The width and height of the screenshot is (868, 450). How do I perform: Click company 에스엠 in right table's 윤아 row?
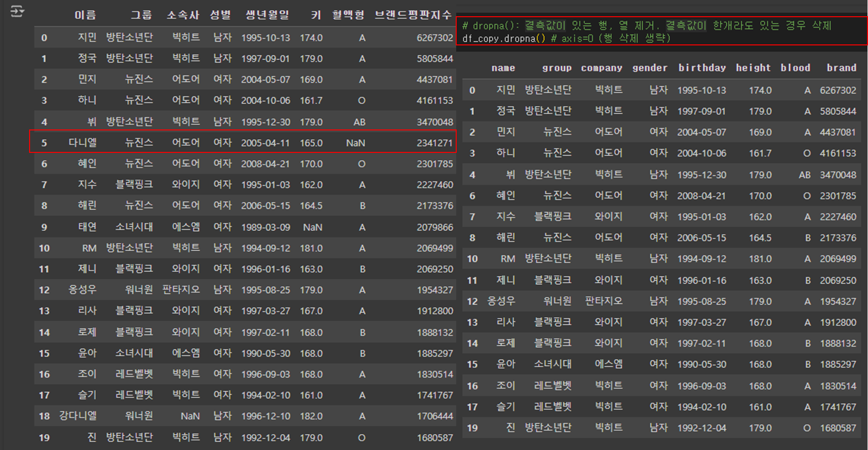(x=608, y=364)
